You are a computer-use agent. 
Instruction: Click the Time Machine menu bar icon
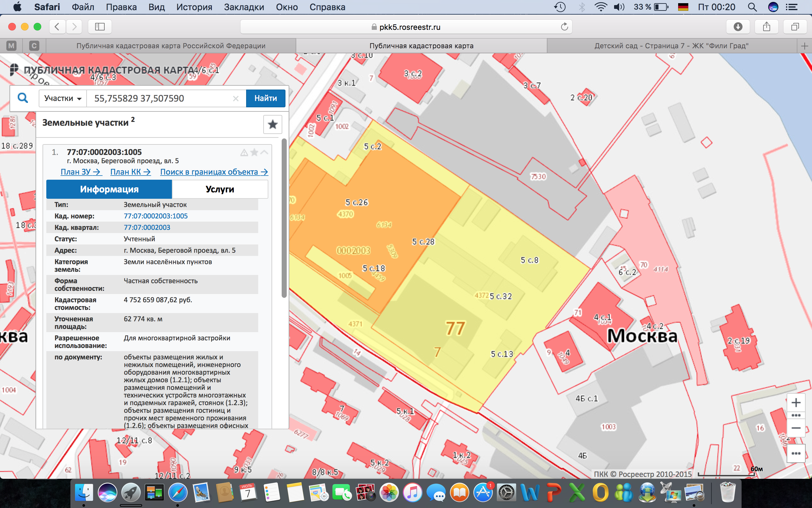coord(560,7)
